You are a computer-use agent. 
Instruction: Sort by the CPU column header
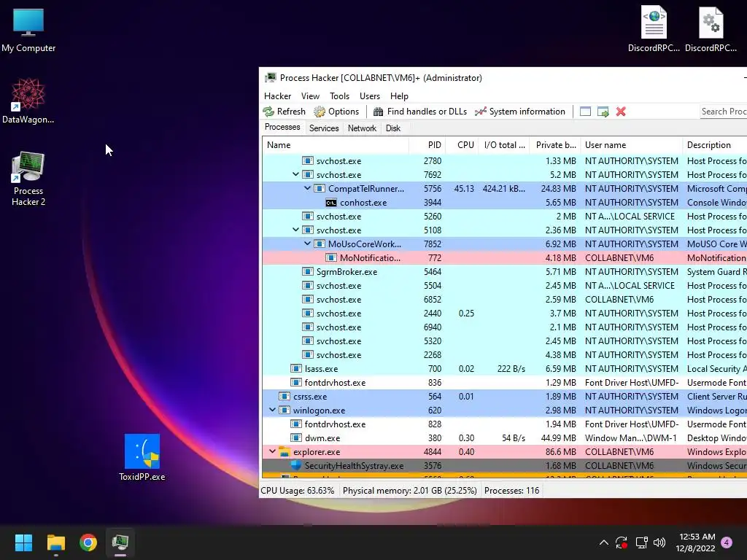point(462,145)
